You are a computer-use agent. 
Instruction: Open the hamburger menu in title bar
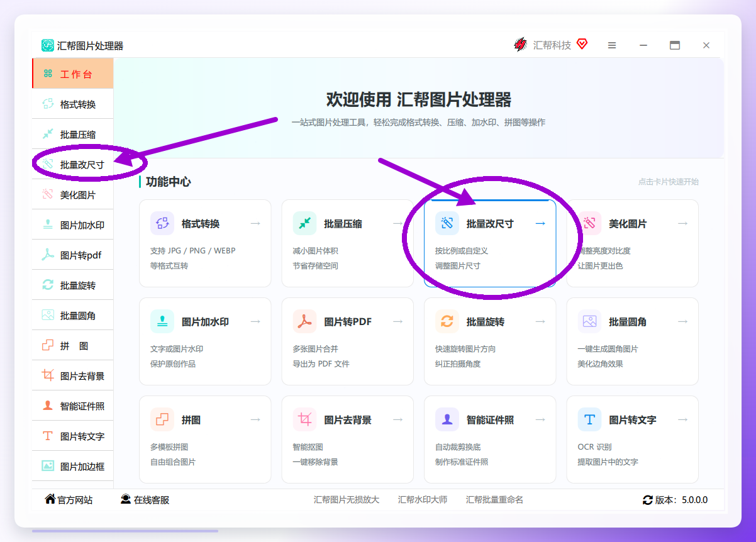click(x=611, y=45)
